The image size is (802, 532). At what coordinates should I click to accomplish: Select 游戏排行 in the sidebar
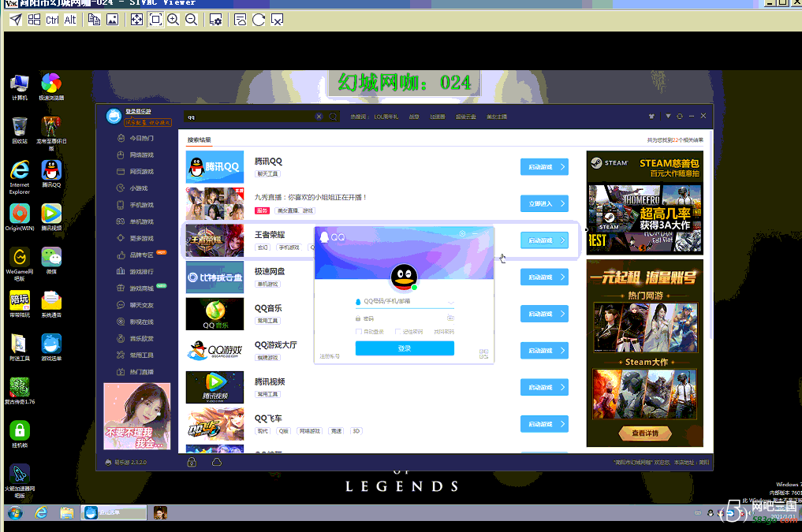(x=136, y=272)
